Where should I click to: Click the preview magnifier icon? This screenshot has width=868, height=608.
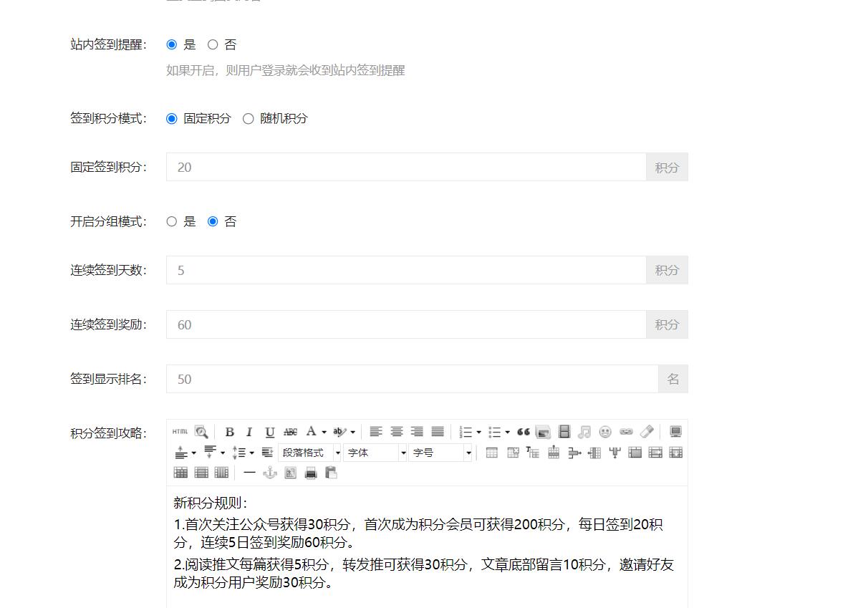[201, 432]
